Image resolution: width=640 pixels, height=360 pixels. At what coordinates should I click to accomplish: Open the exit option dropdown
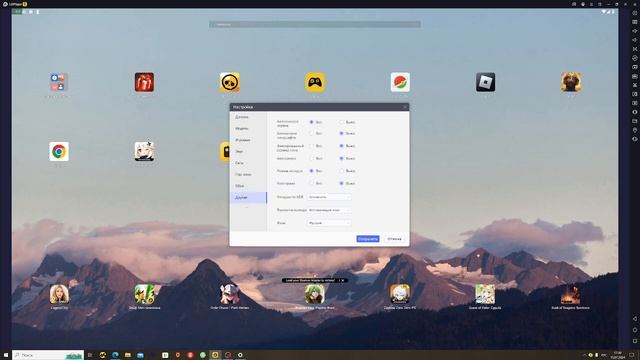(329, 210)
